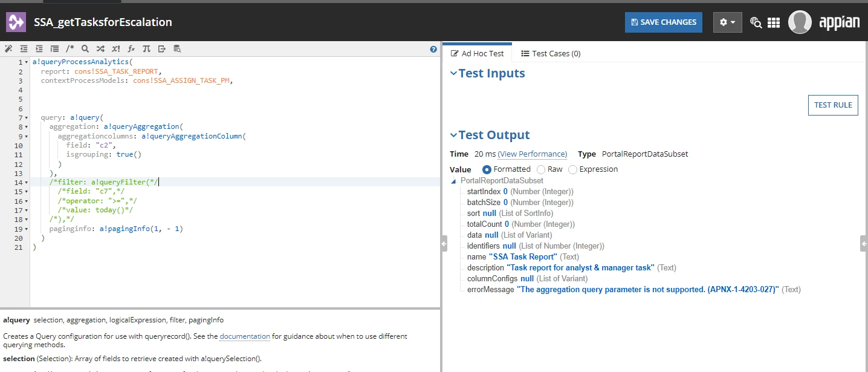Click the export arrow toolbar icon
The width and height of the screenshot is (868, 372).
coord(162,49)
